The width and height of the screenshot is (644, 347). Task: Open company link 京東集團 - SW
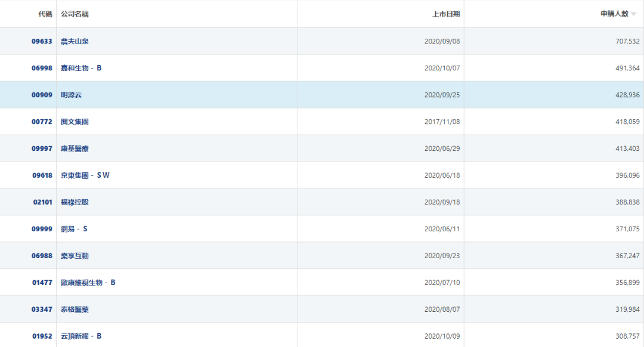click(85, 175)
